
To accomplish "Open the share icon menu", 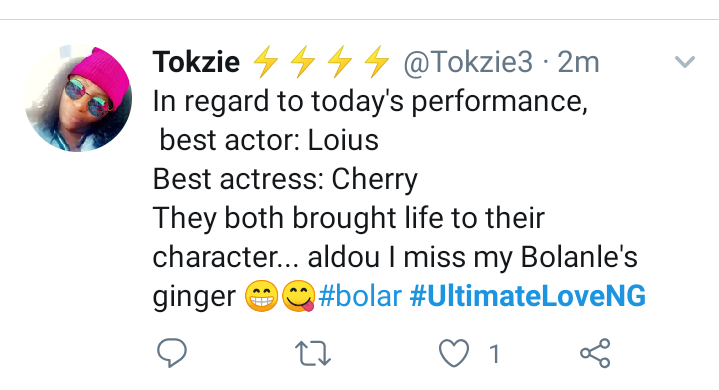I will (x=595, y=353).
